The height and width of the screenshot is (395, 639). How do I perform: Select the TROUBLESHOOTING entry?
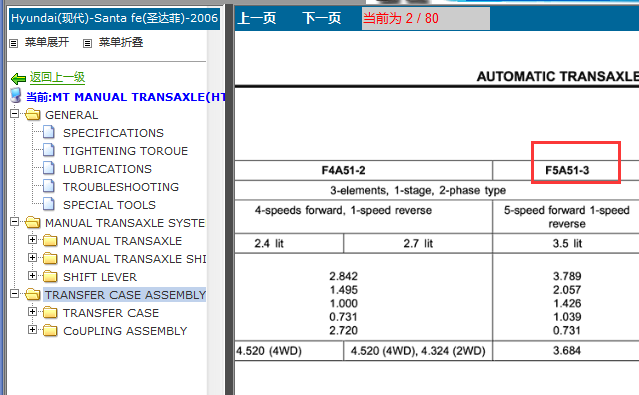(121, 187)
